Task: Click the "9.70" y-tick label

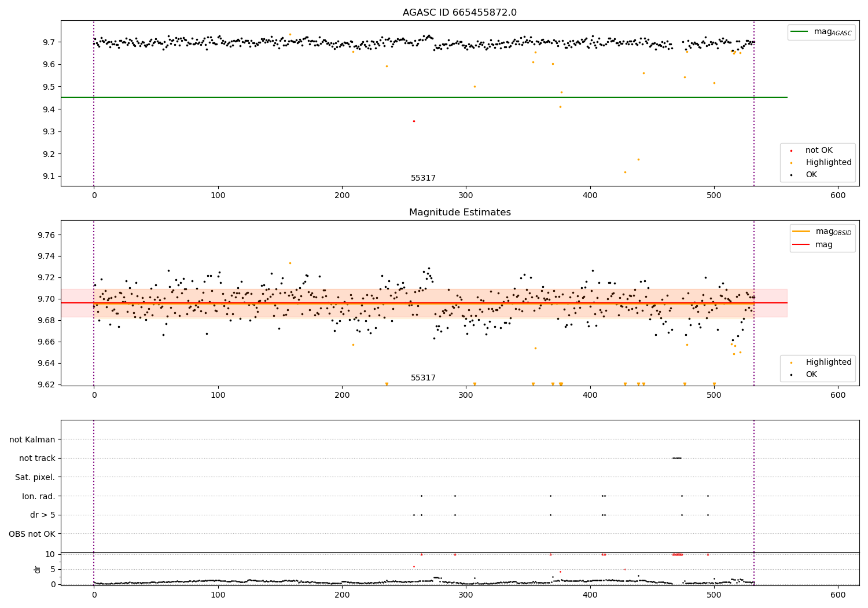Action: 46,299
